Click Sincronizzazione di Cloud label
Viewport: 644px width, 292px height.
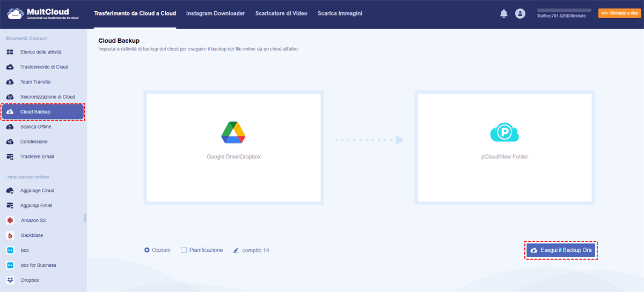pyautogui.click(x=48, y=97)
